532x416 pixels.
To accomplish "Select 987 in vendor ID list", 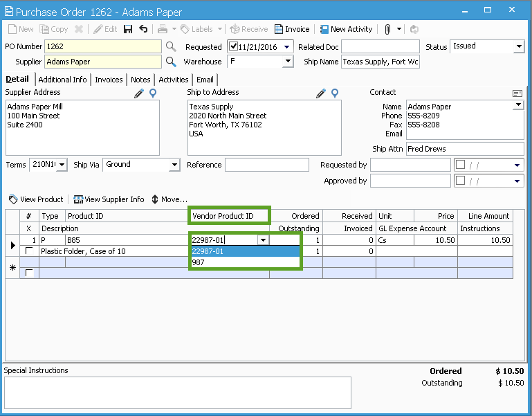I will pos(246,262).
